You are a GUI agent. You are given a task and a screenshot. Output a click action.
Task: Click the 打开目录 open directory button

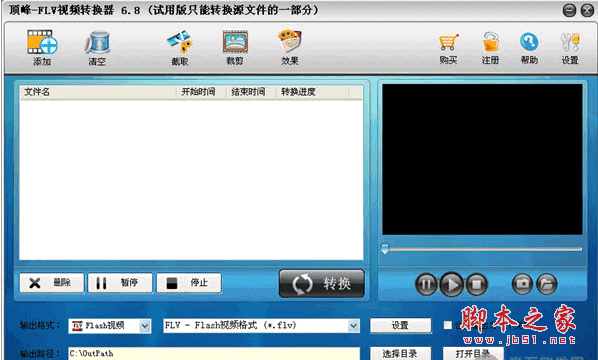pos(473,354)
